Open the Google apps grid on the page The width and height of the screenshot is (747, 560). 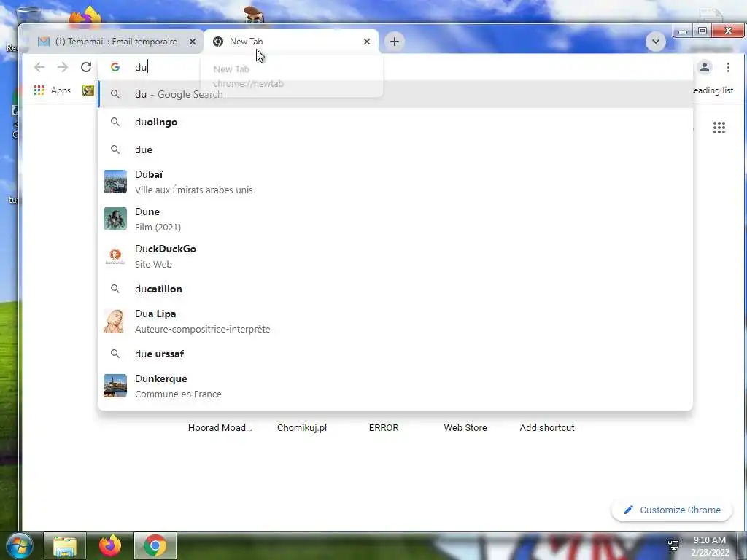tap(719, 127)
